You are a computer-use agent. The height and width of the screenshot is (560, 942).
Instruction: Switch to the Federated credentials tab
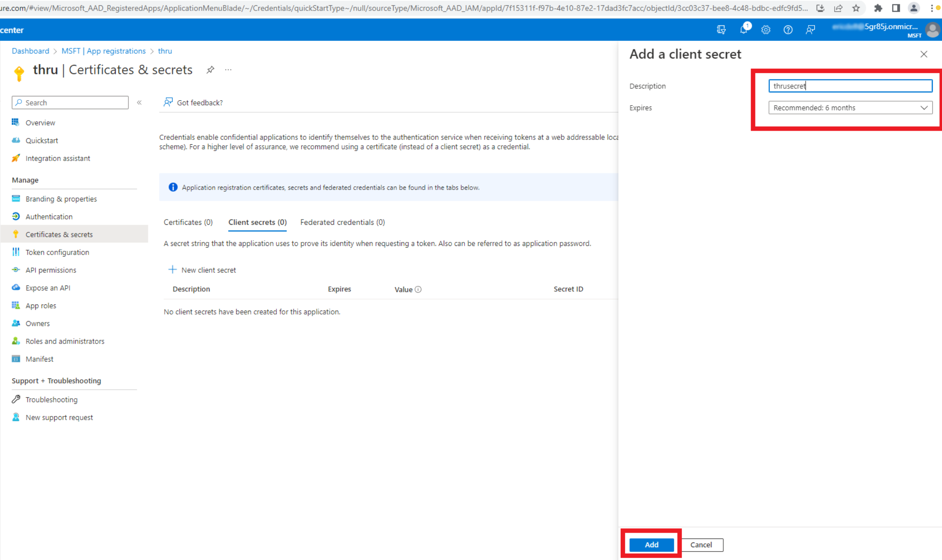pos(342,222)
